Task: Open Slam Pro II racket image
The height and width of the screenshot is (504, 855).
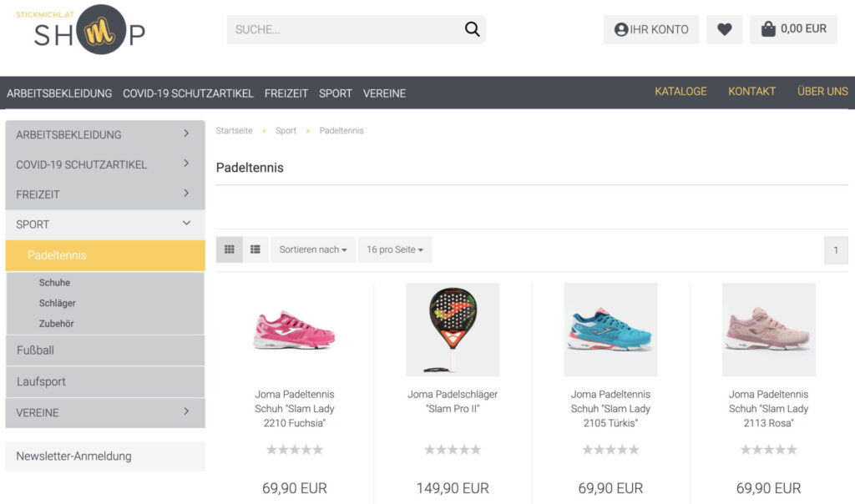Action: click(x=453, y=330)
